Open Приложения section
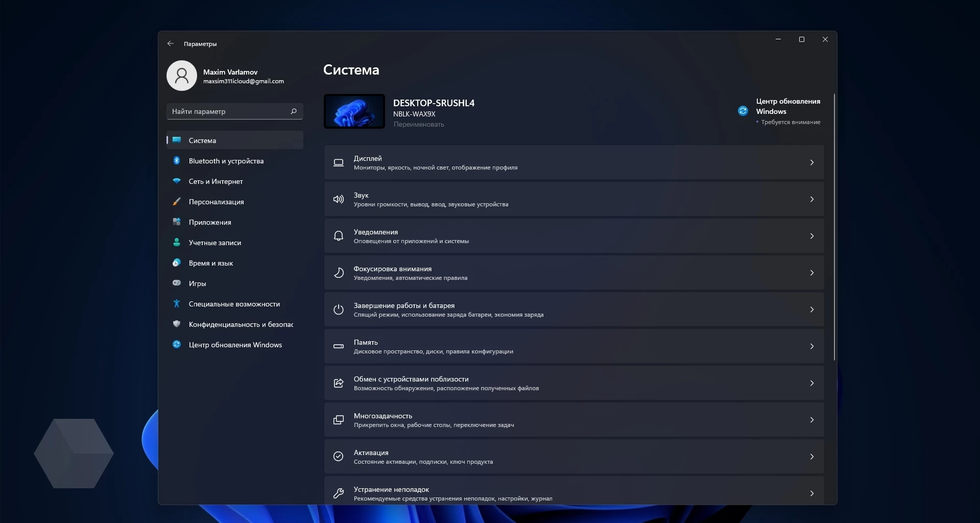Screen dimensions: 980x523 [235, 222]
